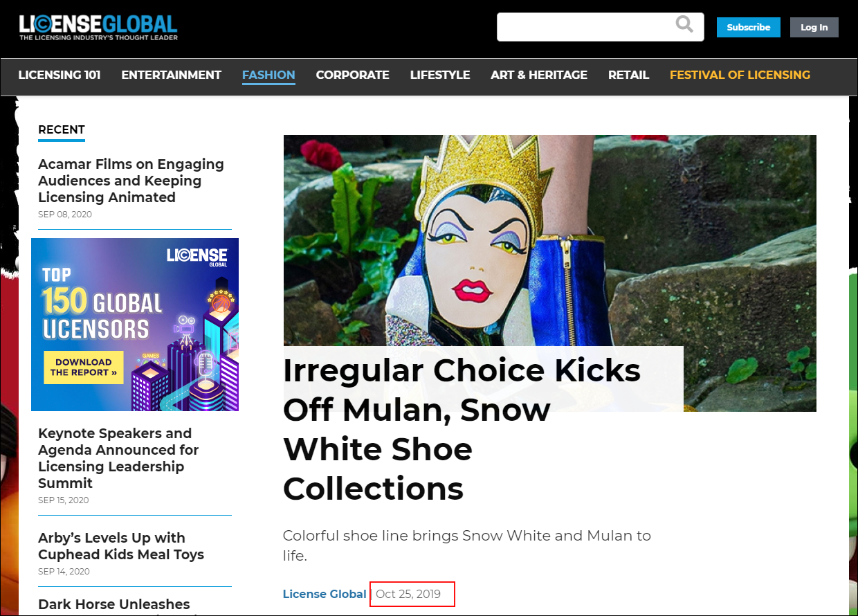Open the Fashion section
This screenshot has height=616, width=858.
pos(268,75)
